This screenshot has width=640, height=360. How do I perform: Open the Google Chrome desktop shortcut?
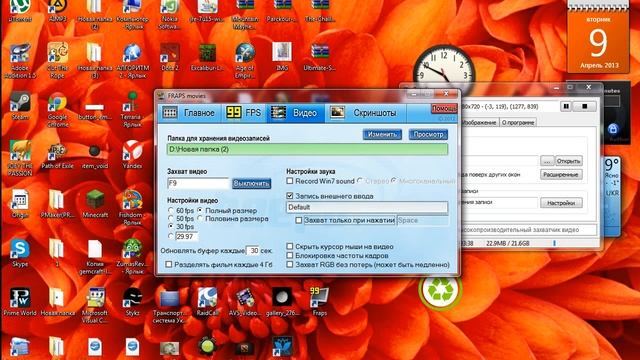[x=58, y=109]
